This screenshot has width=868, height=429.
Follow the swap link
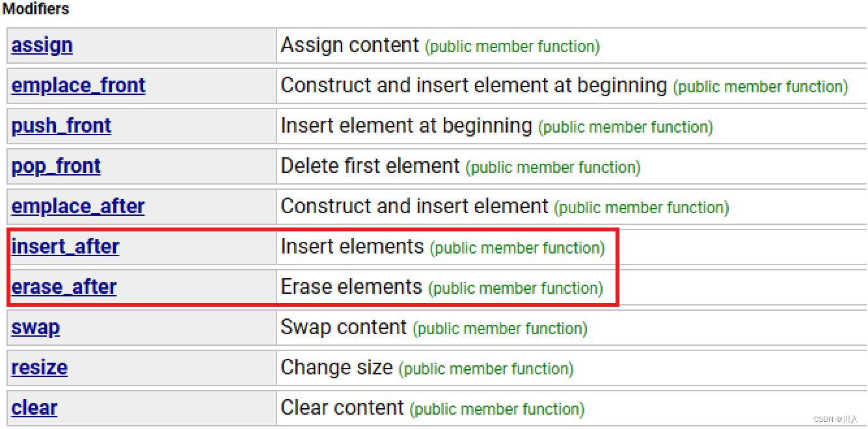pos(35,328)
